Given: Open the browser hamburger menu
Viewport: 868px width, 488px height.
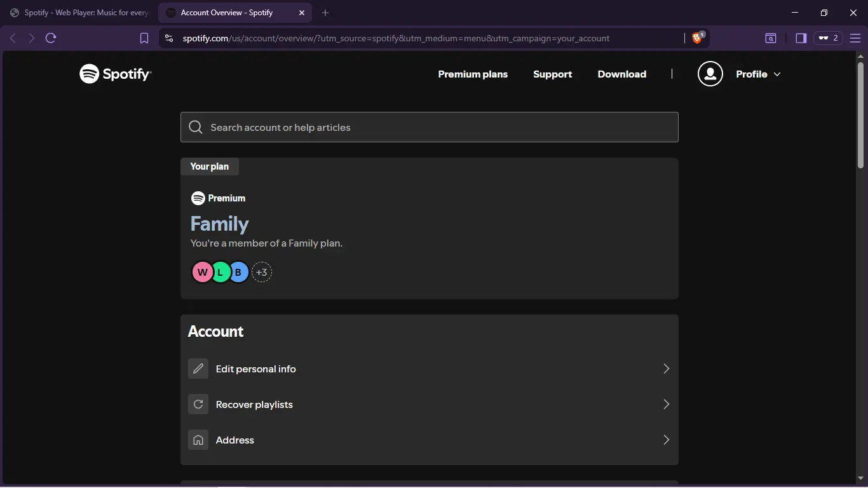Looking at the screenshot, I should click(855, 38).
